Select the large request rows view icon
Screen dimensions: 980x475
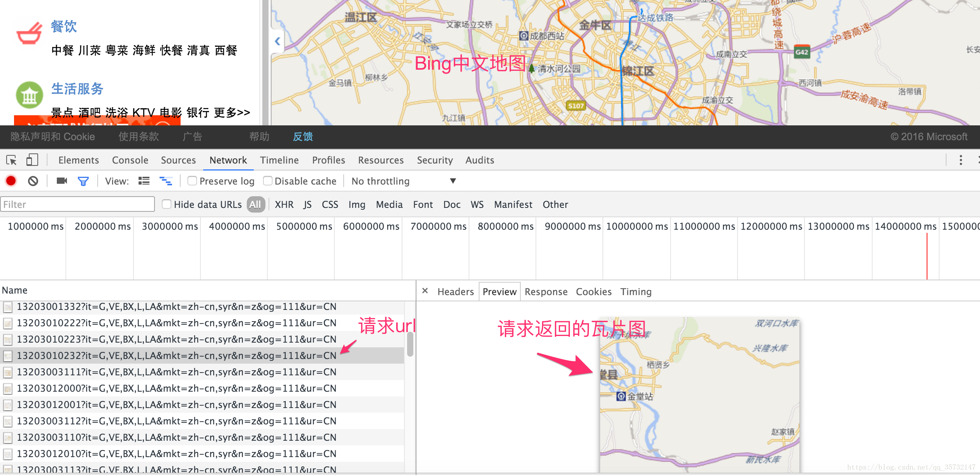click(x=144, y=181)
